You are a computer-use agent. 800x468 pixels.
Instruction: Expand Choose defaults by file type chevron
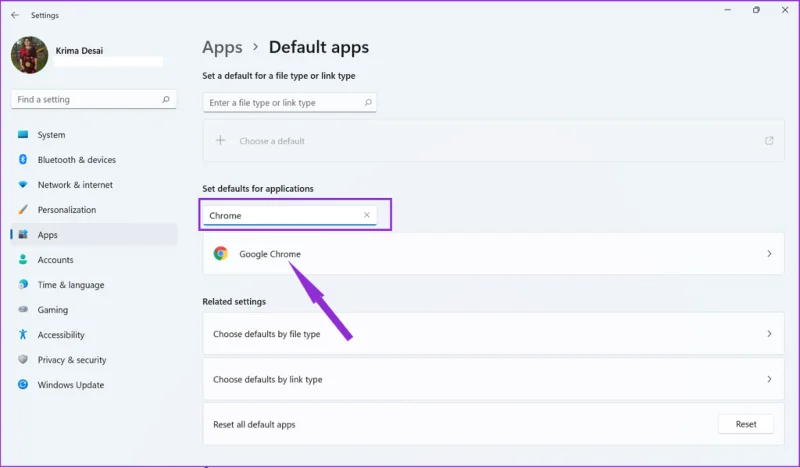[769, 334]
